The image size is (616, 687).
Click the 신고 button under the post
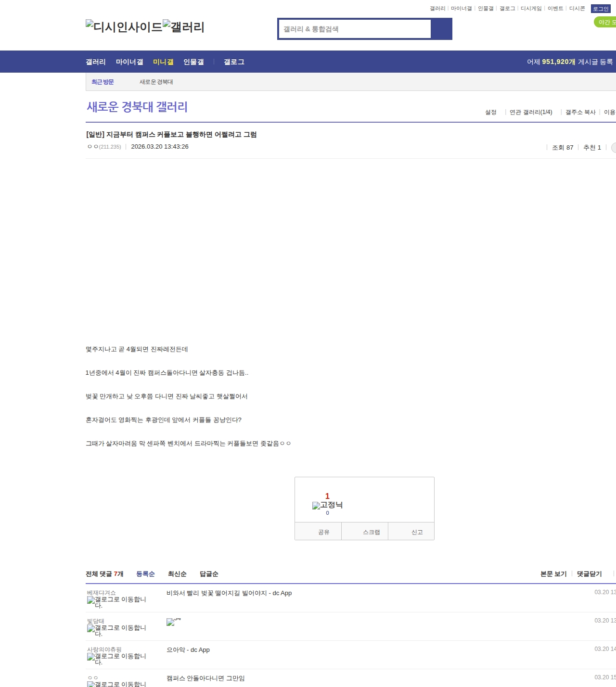(x=417, y=532)
